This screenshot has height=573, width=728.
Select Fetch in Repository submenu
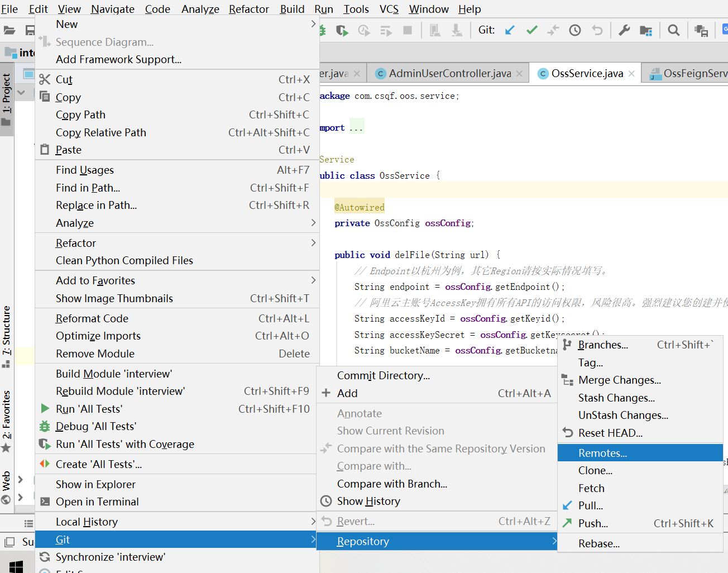tap(640, 488)
